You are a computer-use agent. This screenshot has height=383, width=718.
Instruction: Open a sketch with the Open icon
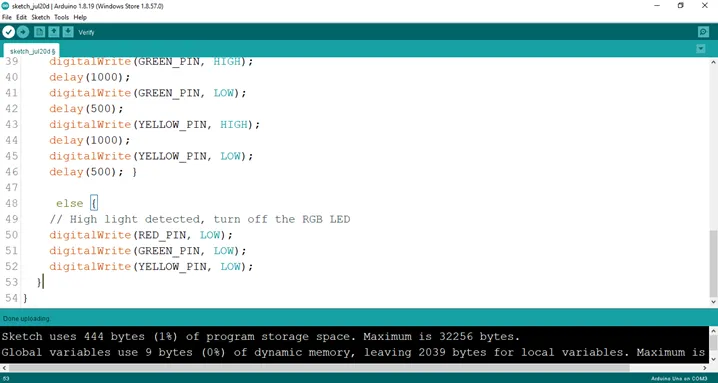pos(54,32)
